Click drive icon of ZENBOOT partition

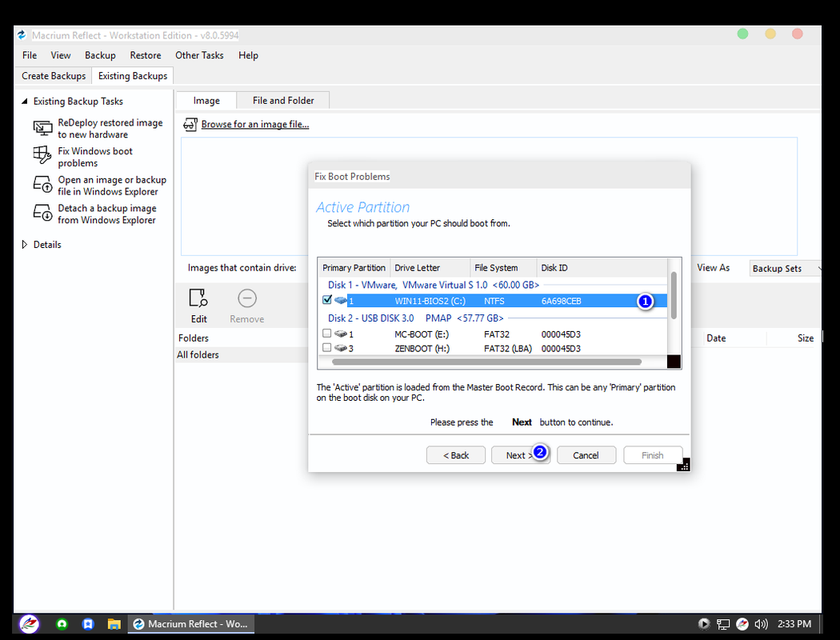coord(340,347)
